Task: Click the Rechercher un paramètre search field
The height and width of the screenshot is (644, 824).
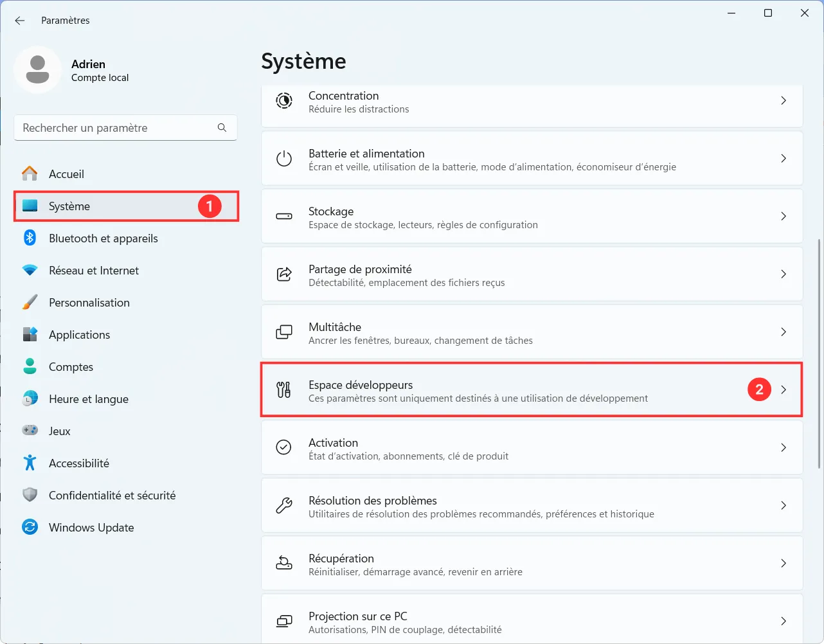Action: click(x=125, y=128)
